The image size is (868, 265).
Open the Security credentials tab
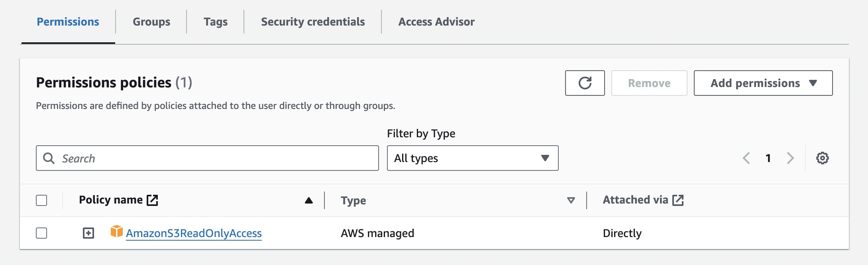[313, 22]
